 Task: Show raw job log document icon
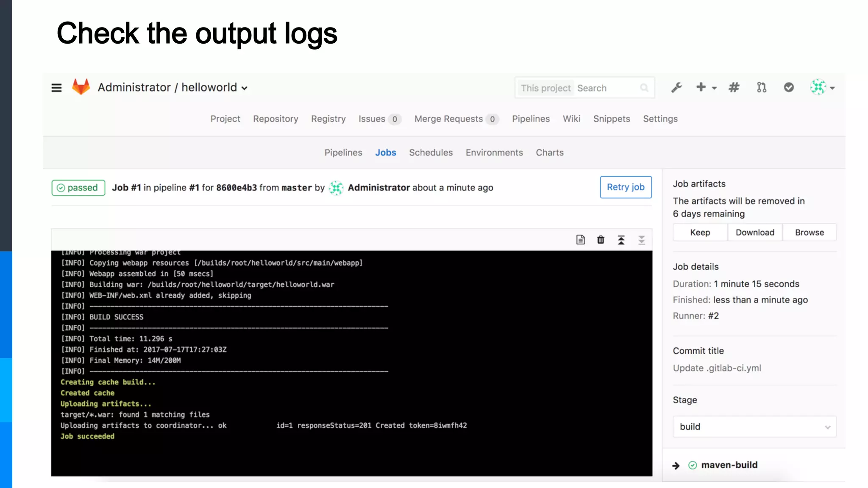581,240
